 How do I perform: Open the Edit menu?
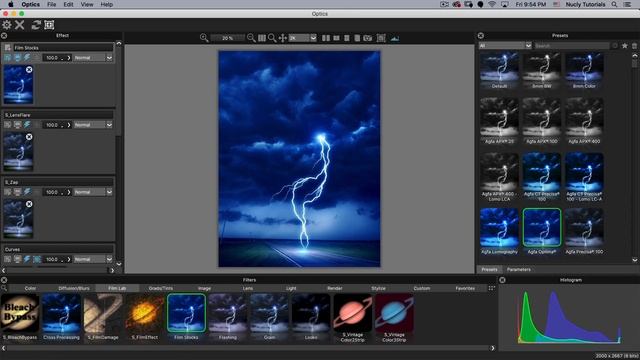pyautogui.click(x=68, y=4)
